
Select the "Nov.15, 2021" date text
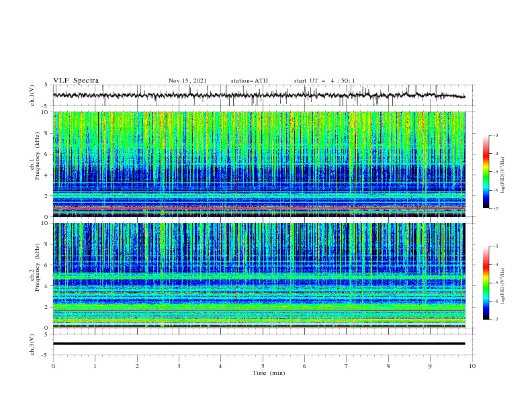click(x=187, y=81)
